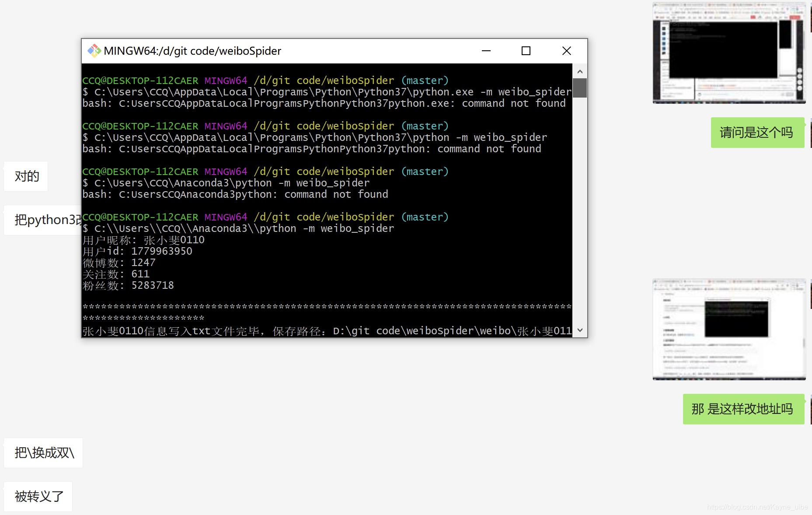Click the terminal line '用户id: 1779963950'

(137, 251)
